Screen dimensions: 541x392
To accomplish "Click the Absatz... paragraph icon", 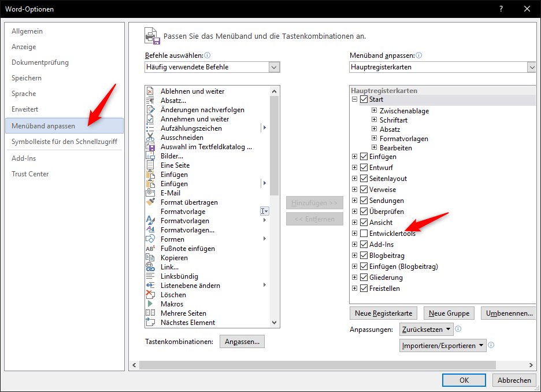I will 150,101.
